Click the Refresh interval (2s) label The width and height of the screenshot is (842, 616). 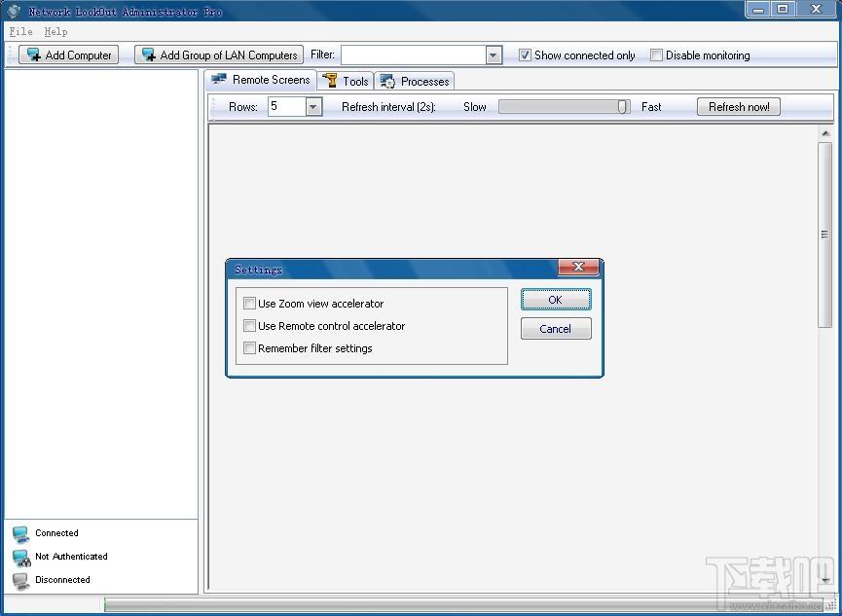pyautogui.click(x=388, y=107)
